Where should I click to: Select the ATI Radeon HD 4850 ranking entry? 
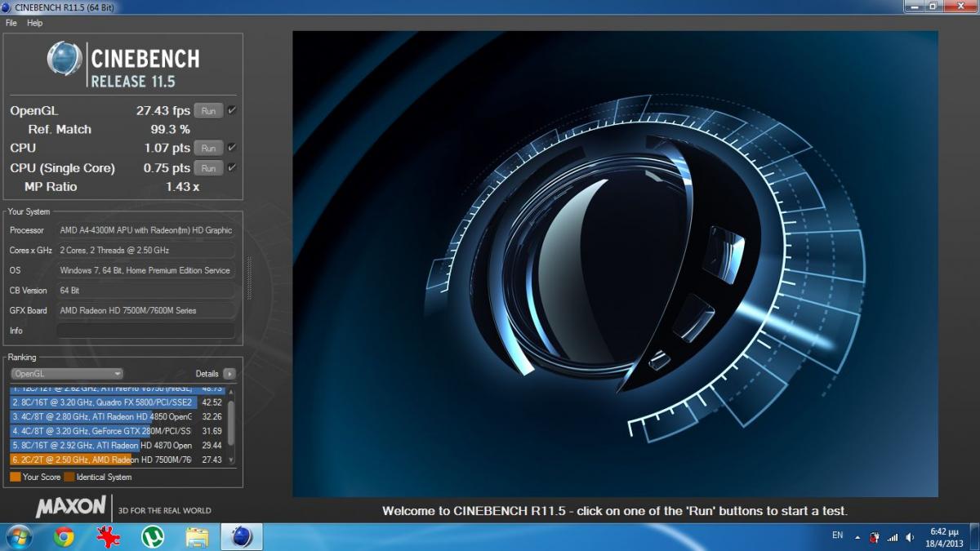pyautogui.click(x=118, y=416)
